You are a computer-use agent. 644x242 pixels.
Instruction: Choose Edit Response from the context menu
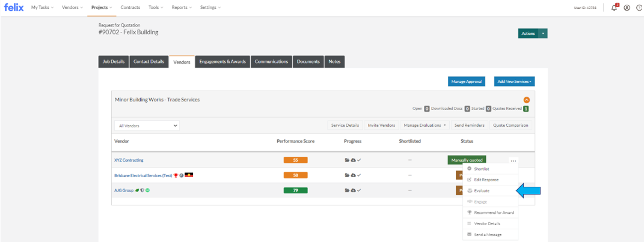click(x=491, y=180)
